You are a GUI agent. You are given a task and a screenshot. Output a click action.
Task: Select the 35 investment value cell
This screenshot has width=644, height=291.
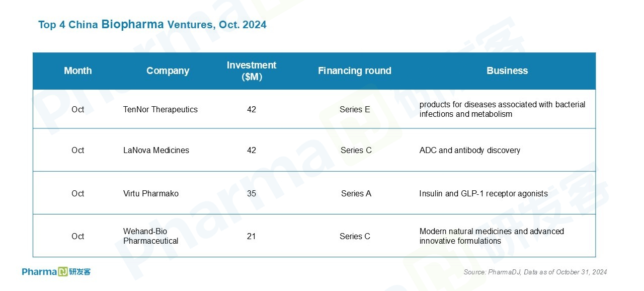(252, 193)
